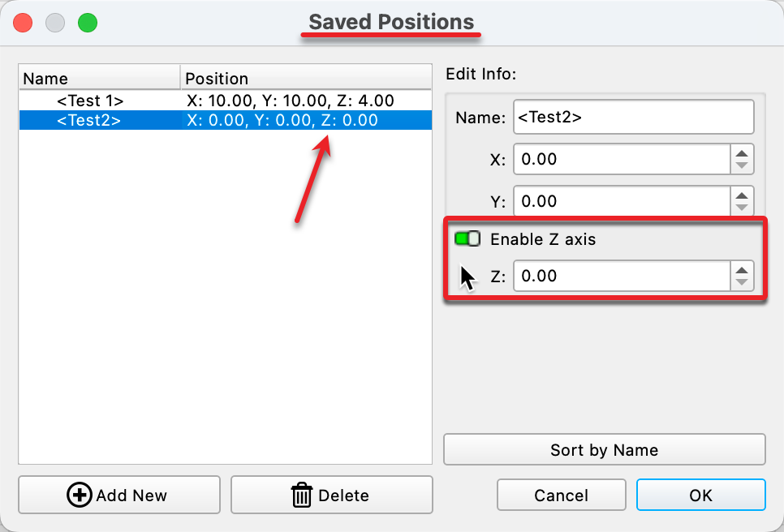Toggle the Enable Z axis switch
The height and width of the screenshot is (532, 784).
click(467, 239)
